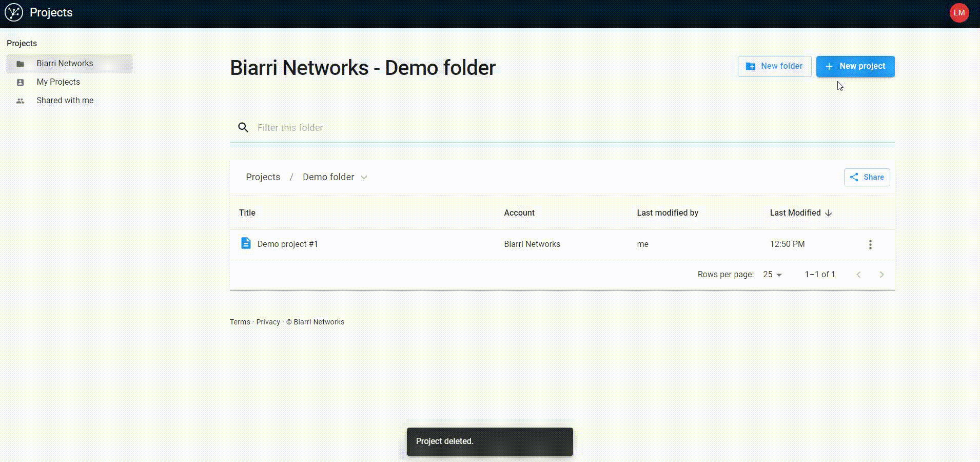The width and height of the screenshot is (980, 462).
Task: Select Biarri Networks in the sidebar
Action: 69,64
